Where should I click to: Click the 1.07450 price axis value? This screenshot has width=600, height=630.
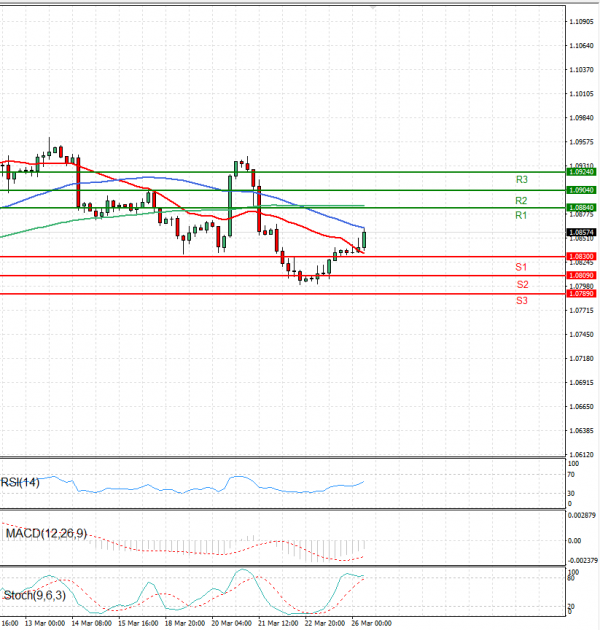coord(582,335)
